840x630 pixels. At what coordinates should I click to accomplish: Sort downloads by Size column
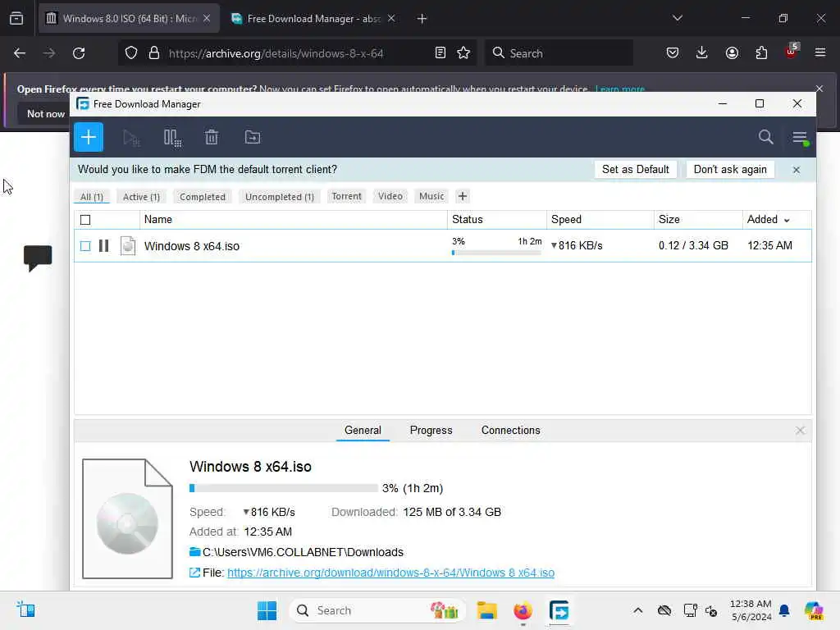coord(669,220)
